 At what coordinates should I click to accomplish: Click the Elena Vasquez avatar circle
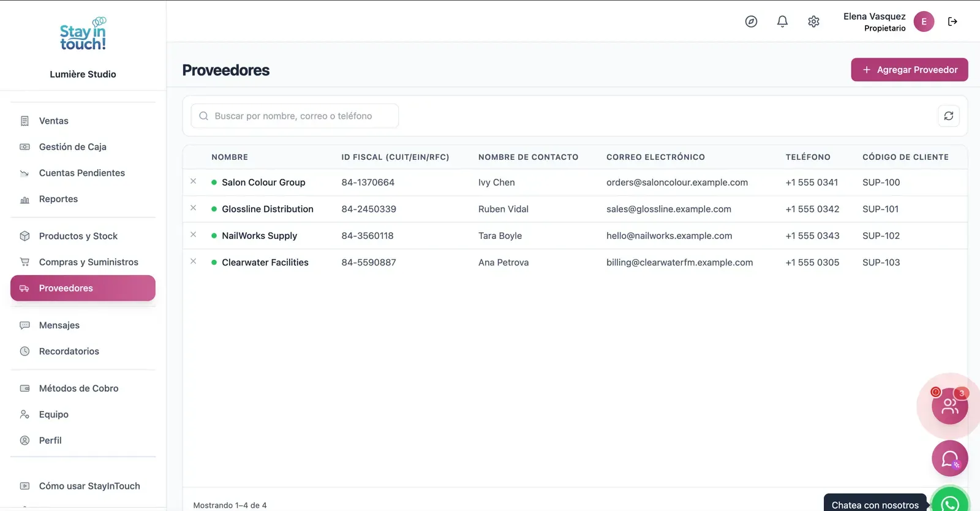pyautogui.click(x=924, y=21)
